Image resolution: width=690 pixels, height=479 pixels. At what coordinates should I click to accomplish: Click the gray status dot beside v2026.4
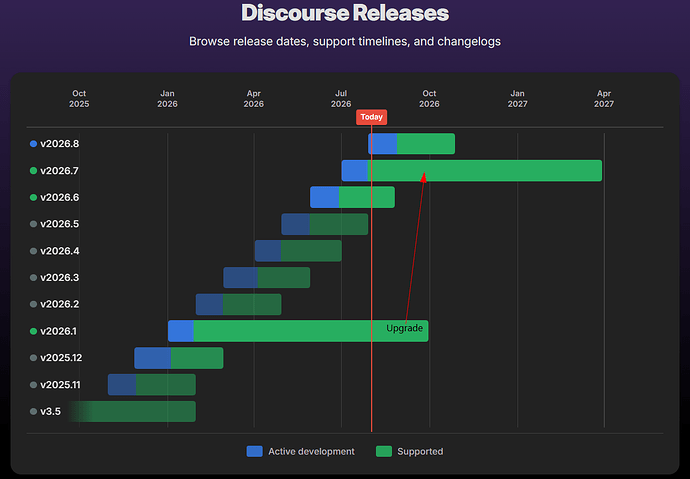click(33, 251)
